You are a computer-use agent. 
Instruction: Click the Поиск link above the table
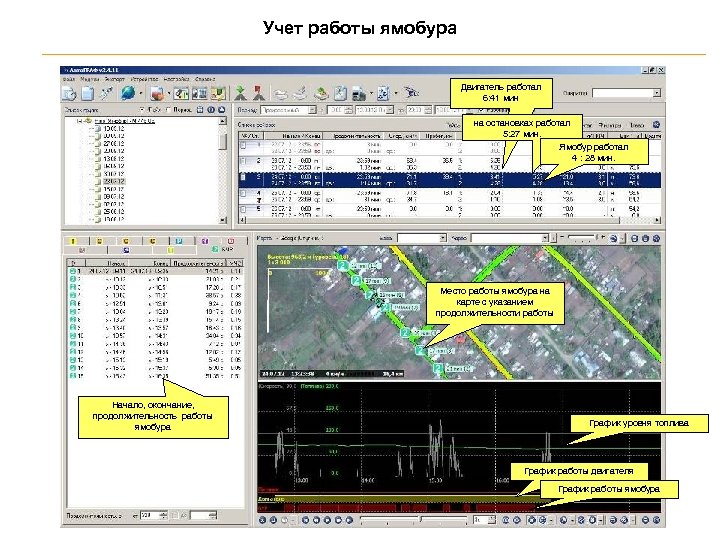pyautogui.click(x=637, y=125)
